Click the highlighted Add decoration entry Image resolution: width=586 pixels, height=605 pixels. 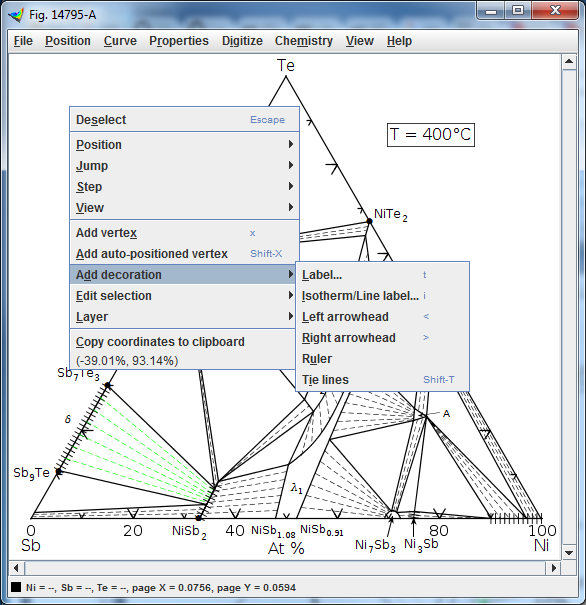184,275
